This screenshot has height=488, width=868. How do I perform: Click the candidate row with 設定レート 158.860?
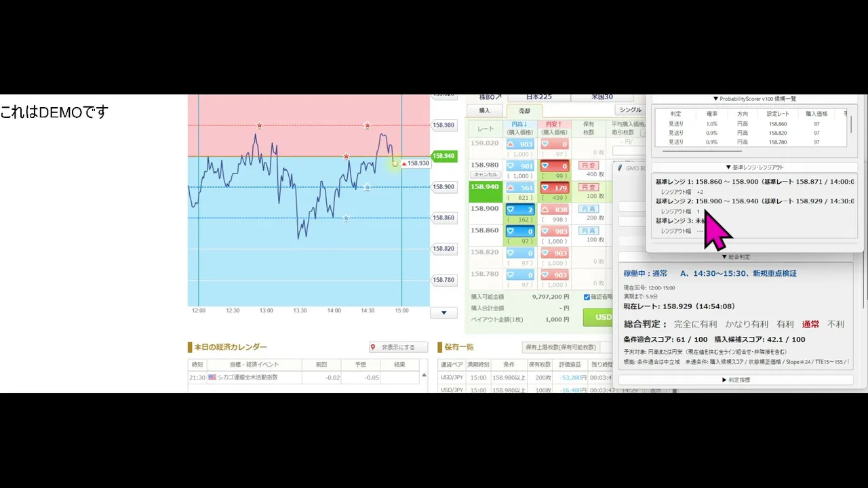click(x=749, y=124)
